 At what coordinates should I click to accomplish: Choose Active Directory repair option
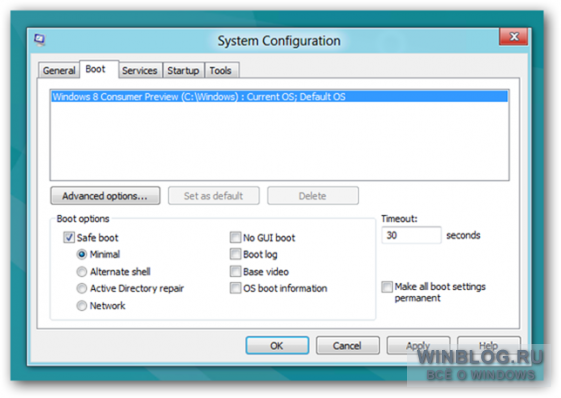coord(82,288)
